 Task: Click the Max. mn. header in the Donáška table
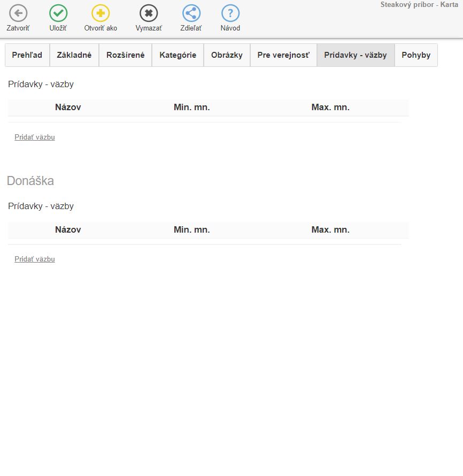tap(330, 229)
